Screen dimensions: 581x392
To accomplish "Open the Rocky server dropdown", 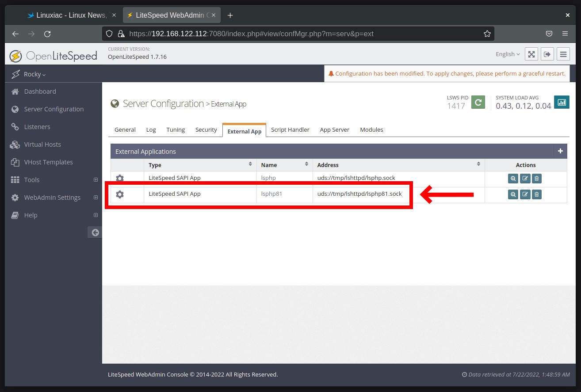I will (34, 74).
